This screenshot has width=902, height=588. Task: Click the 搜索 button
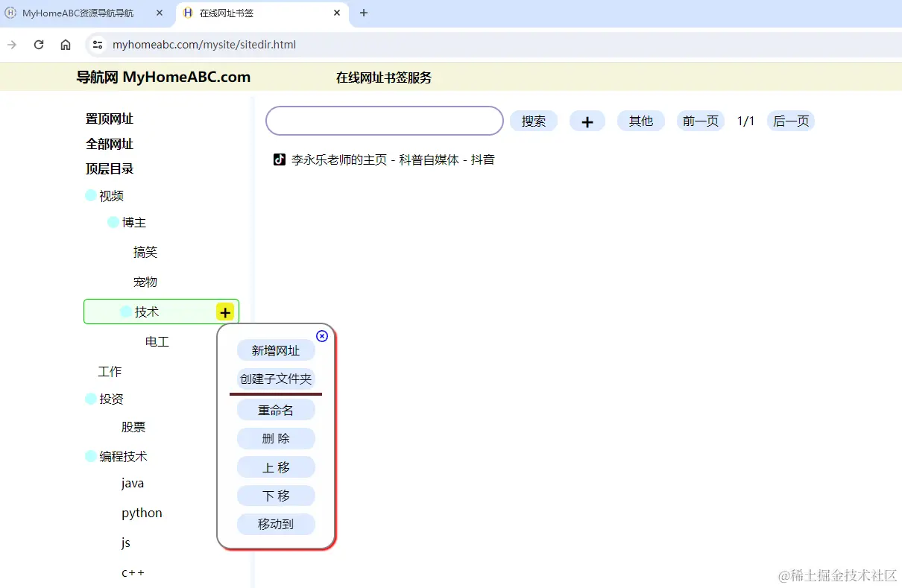click(x=534, y=121)
